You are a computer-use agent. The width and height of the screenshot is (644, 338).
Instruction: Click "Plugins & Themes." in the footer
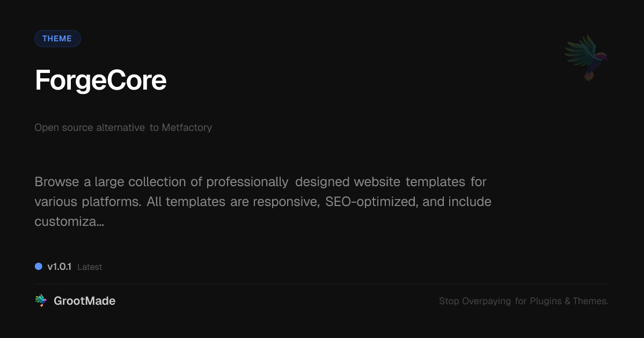pyautogui.click(x=569, y=302)
